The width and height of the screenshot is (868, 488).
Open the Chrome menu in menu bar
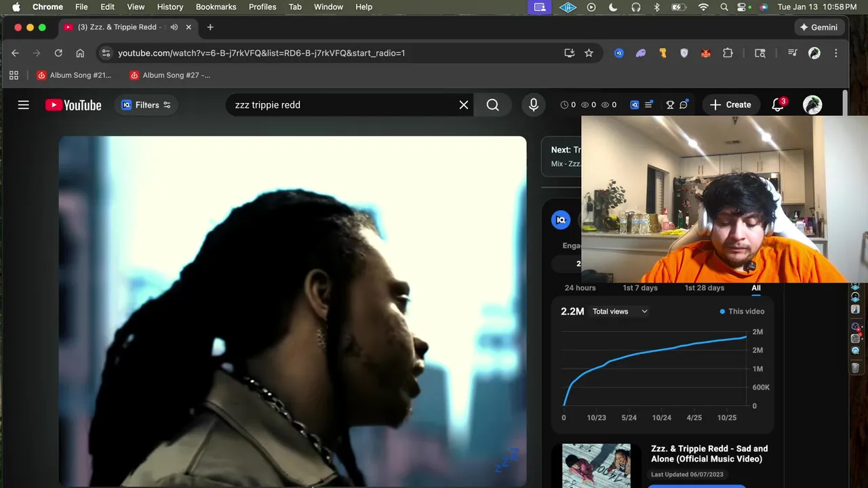coord(47,7)
